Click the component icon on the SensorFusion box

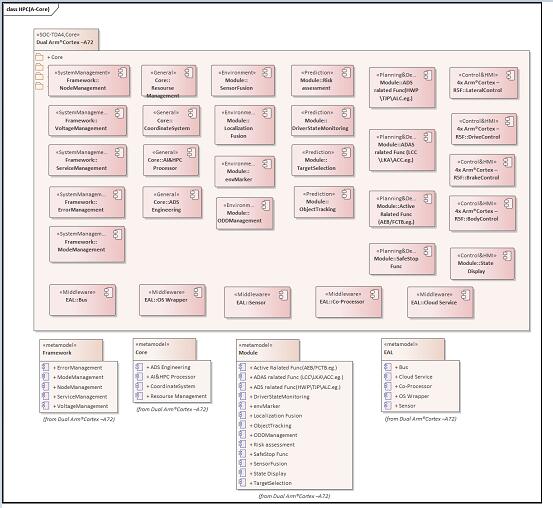click(267, 73)
